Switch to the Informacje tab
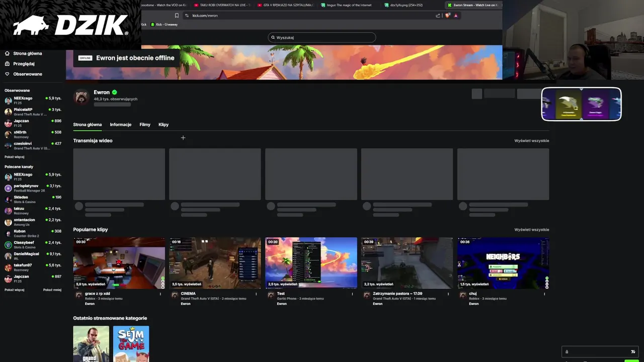Viewport: 644px width, 362px height. click(x=121, y=125)
